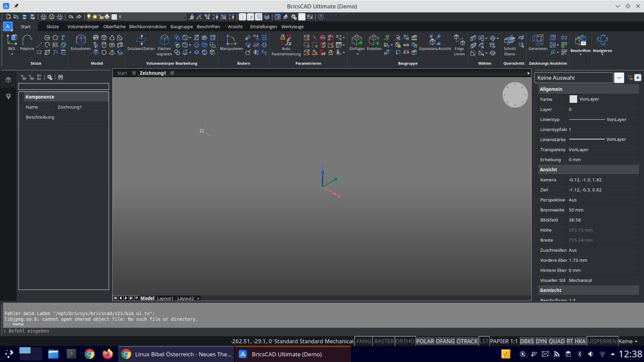Enable POLAR tracking in the status bar
Viewport: 644px width, 362px height.
[x=425, y=341]
